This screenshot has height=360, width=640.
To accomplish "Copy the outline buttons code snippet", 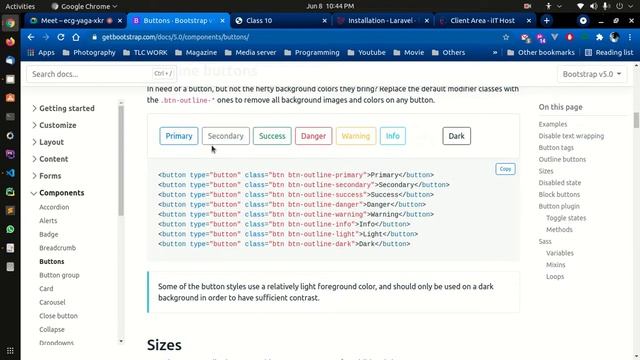I will click(505, 169).
